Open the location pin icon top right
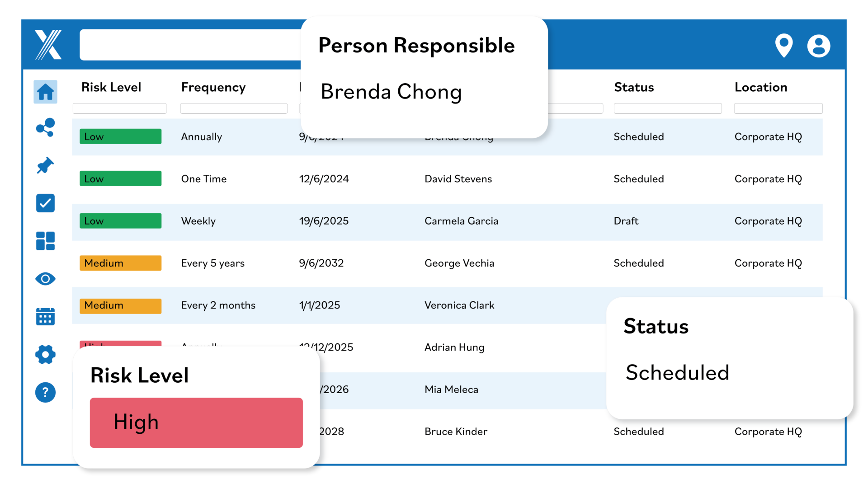This screenshot has width=868, height=488. [x=784, y=46]
